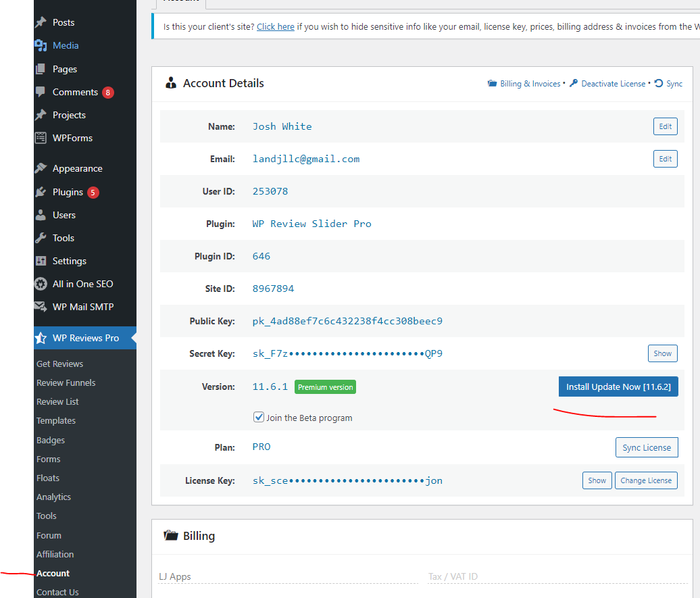Click the Tools wrench icon

(x=41, y=238)
